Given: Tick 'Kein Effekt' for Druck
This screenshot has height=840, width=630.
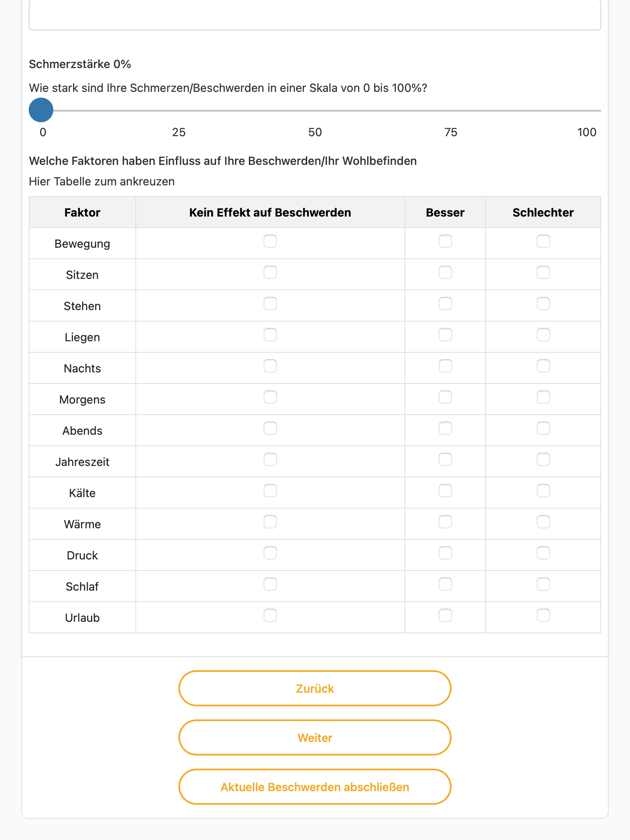Looking at the screenshot, I should 270,553.
